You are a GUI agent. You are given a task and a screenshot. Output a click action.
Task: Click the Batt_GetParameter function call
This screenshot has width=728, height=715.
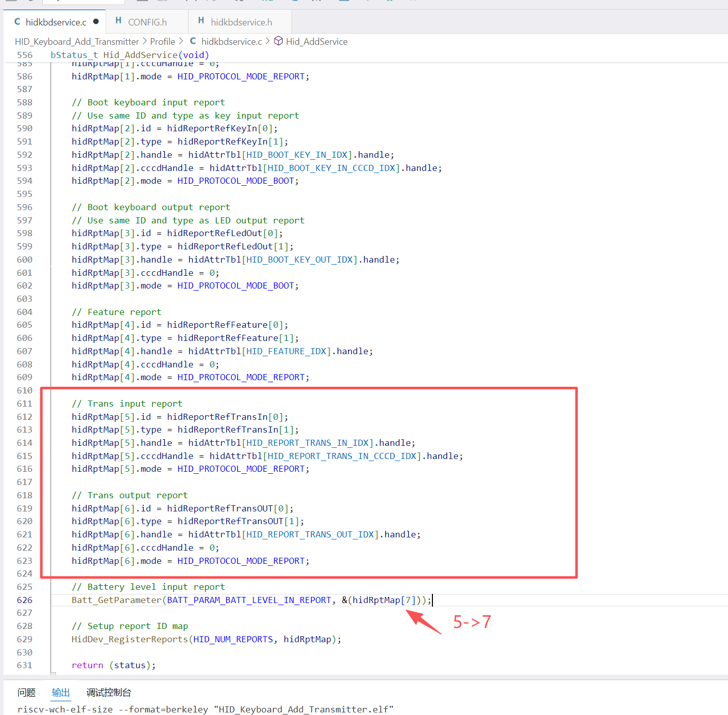(117, 600)
